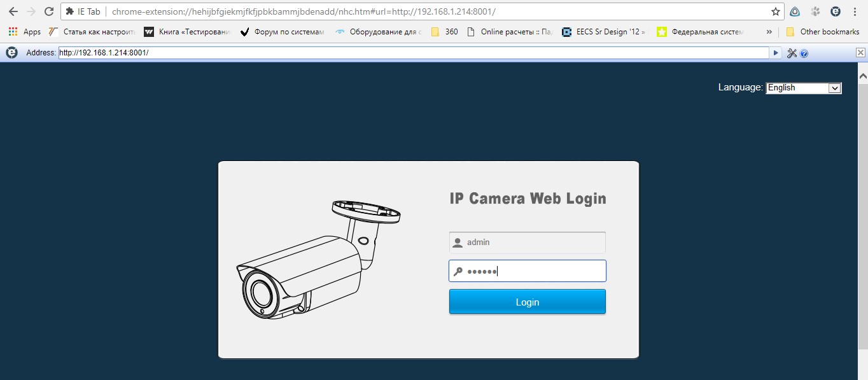This screenshot has height=380, width=868.
Task: Bookmark this page with the star icon
Action: [x=775, y=11]
